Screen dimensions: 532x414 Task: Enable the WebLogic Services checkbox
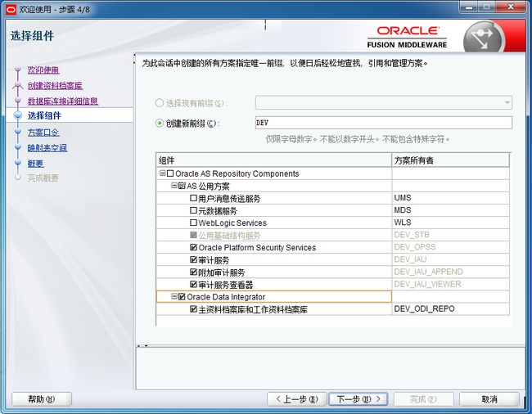pyautogui.click(x=193, y=223)
